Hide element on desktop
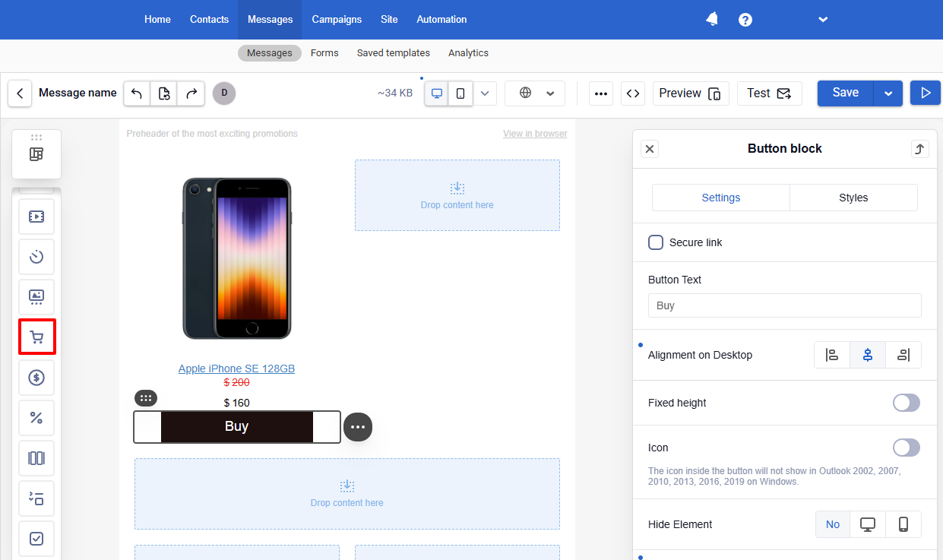Screen dimensions: 943x560 point(868,524)
